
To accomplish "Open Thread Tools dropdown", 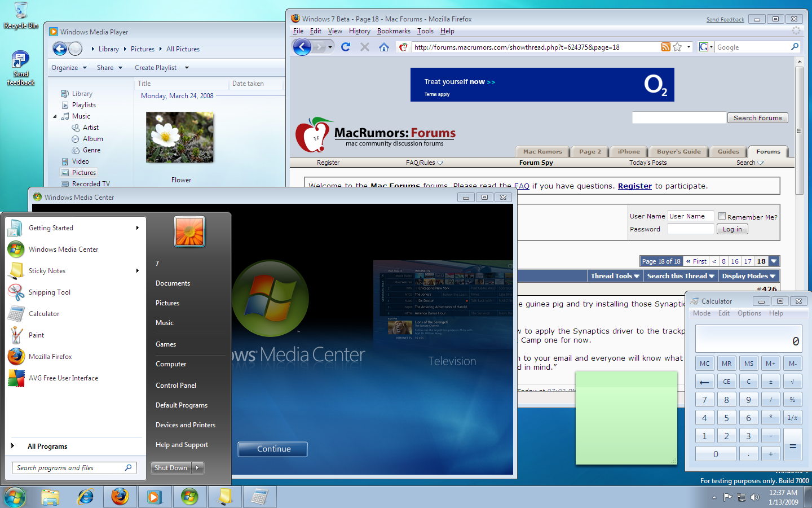I will pyautogui.click(x=615, y=276).
